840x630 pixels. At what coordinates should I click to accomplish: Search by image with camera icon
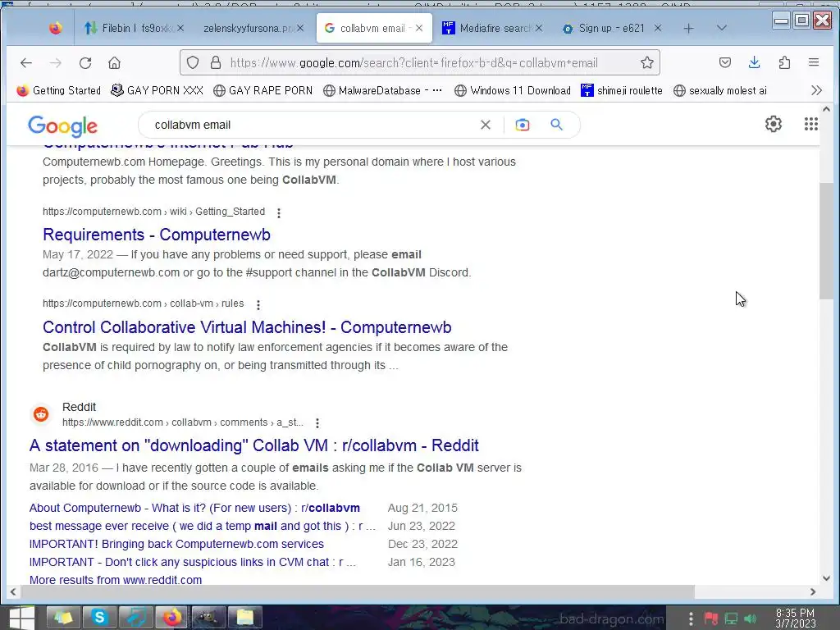pyautogui.click(x=523, y=125)
